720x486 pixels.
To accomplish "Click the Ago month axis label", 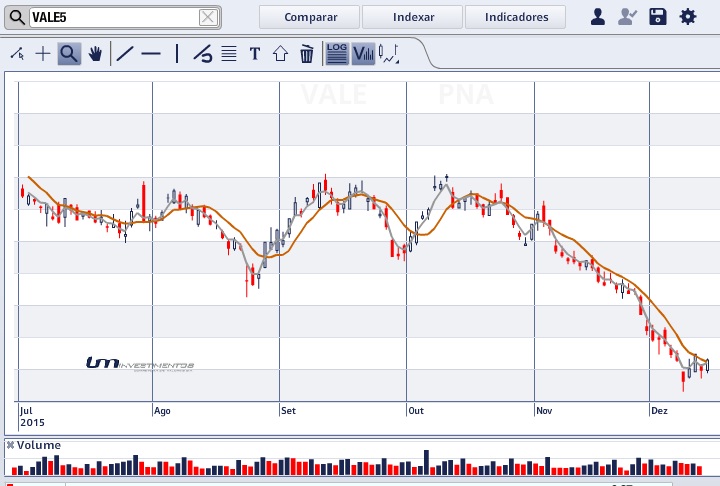I will (x=162, y=411).
